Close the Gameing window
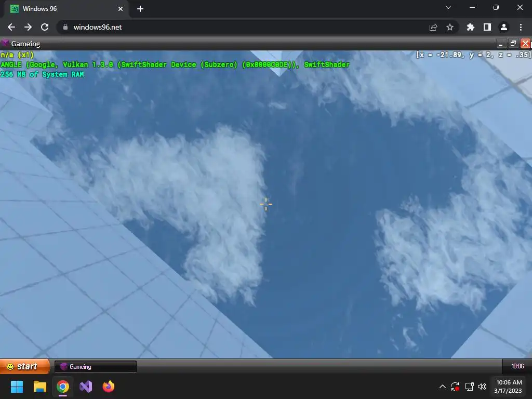The image size is (532, 399). [525, 44]
